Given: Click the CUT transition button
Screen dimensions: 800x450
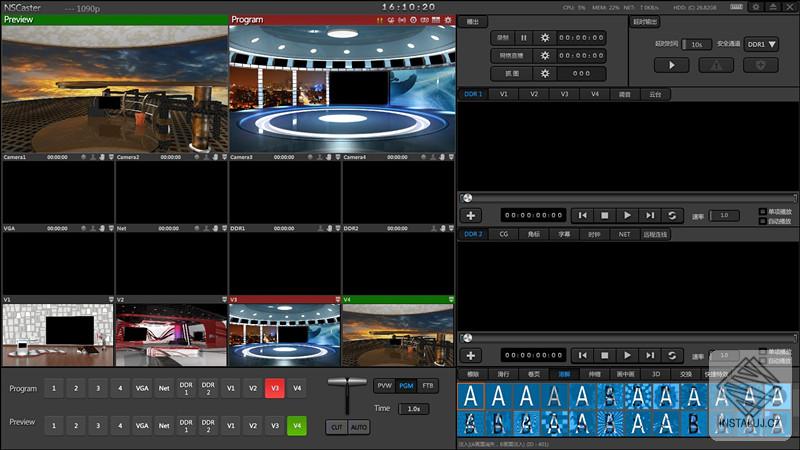Looking at the screenshot, I should point(337,427).
